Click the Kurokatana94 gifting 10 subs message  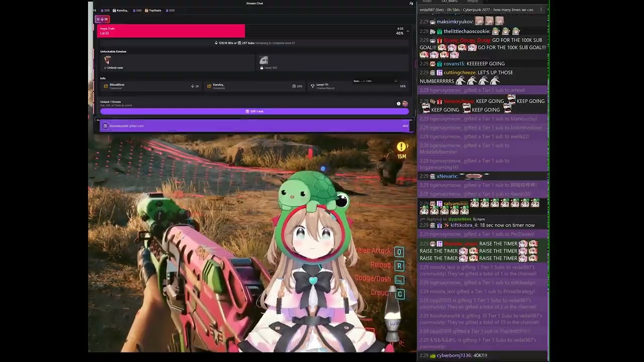tap(482, 319)
